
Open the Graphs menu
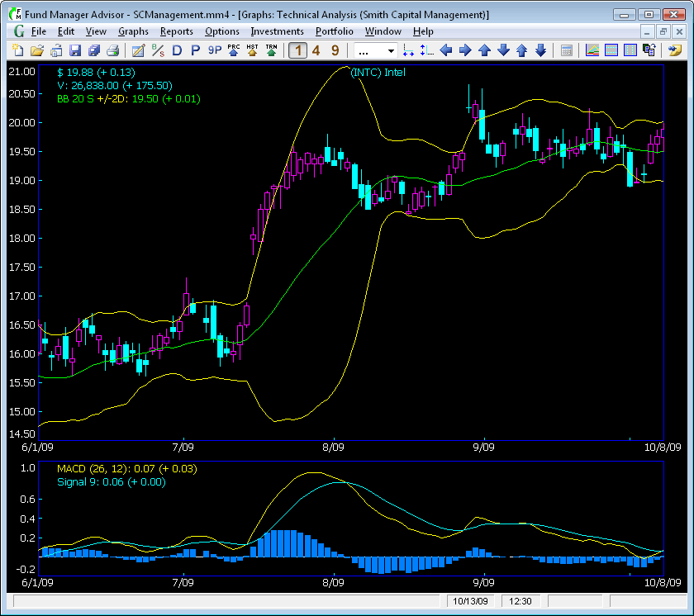[x=133, y=31]
